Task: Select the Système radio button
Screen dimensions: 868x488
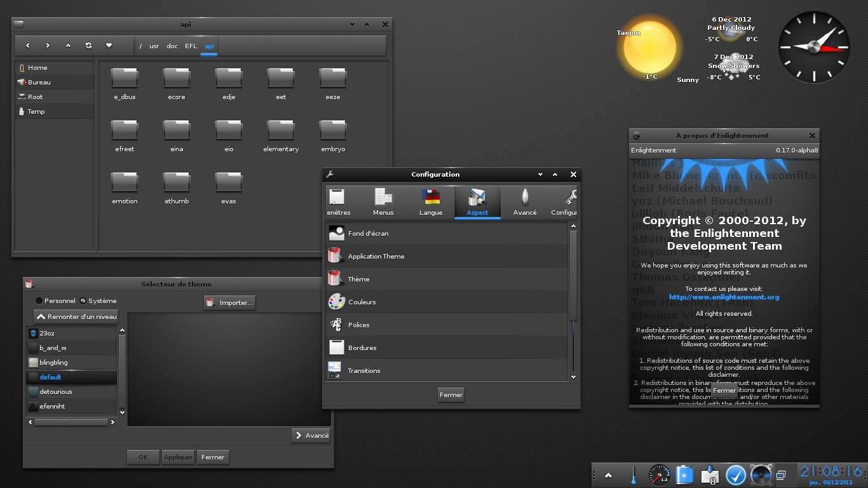Action: coord(83,301)
